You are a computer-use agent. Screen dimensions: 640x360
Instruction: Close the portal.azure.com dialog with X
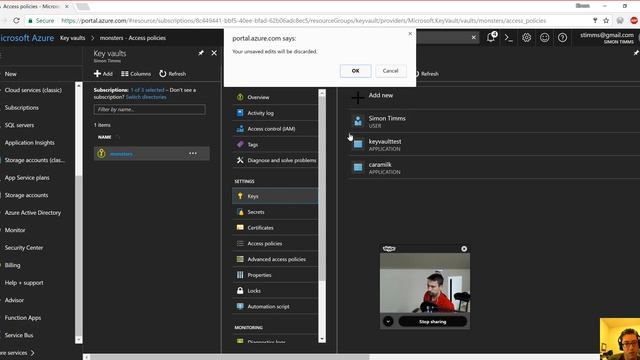click(x=410, y=34)
